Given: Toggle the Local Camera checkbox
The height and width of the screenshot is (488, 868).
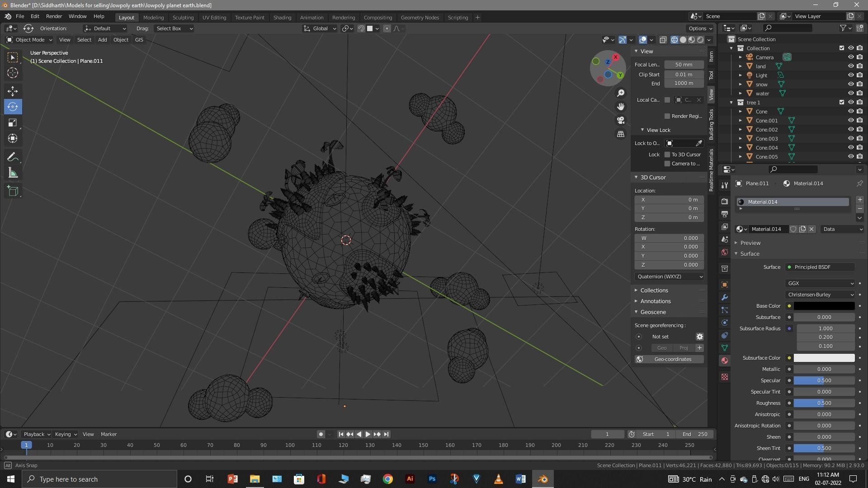Looking at the screenshot, I should 667,100.
